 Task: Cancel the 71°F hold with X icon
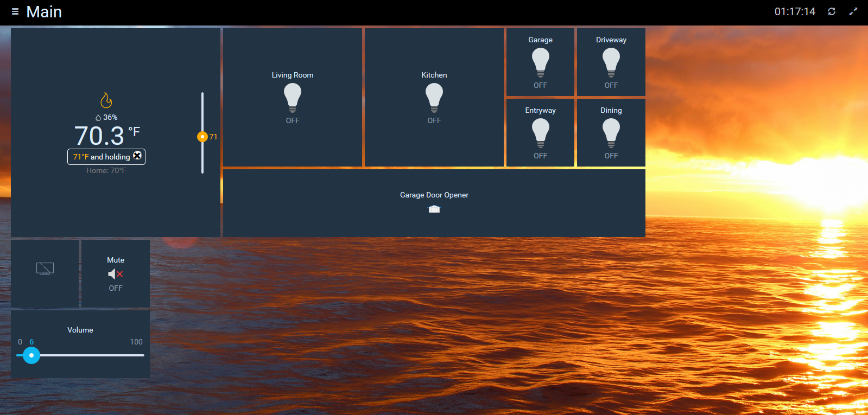point(137,156)
